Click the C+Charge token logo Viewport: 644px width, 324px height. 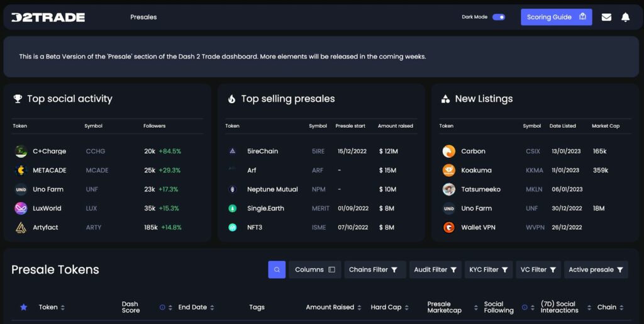pyautogui.click(x=21, y=151)
